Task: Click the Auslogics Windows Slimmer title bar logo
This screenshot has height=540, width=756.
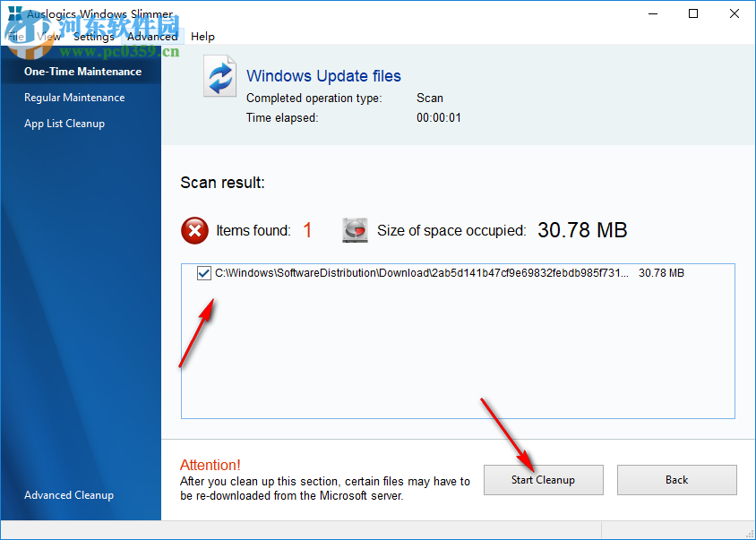Action: pos(14,13)
